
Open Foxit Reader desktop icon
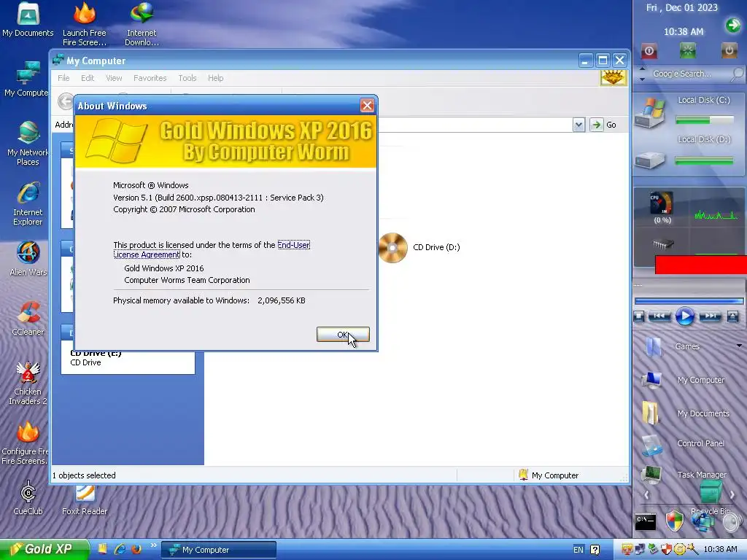pos(85,500)
